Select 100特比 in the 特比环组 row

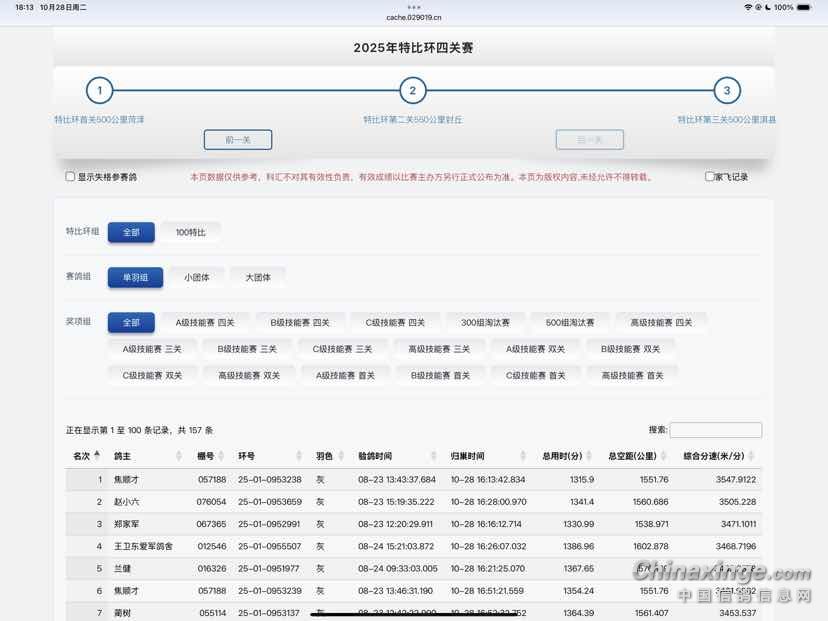[x=190, y=232]
